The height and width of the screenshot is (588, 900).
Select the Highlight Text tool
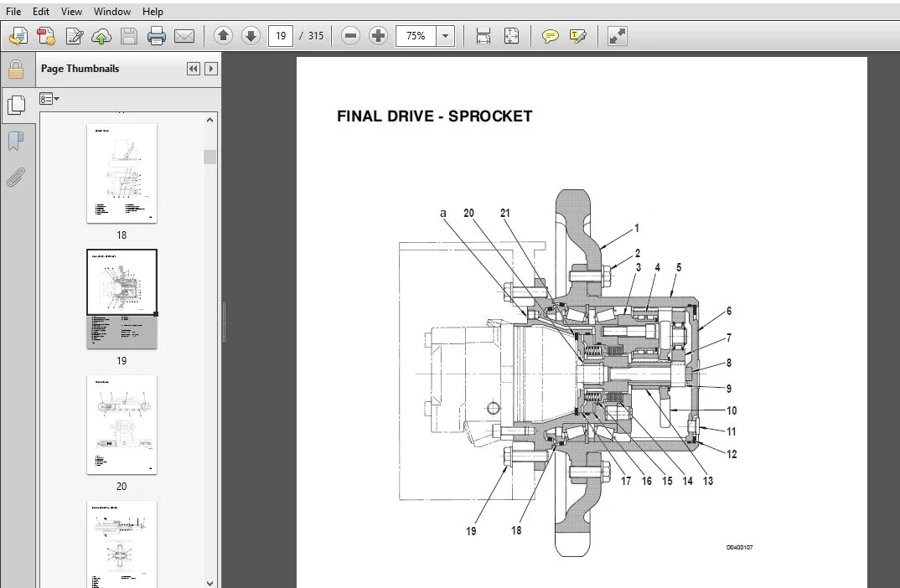[578, 36]
